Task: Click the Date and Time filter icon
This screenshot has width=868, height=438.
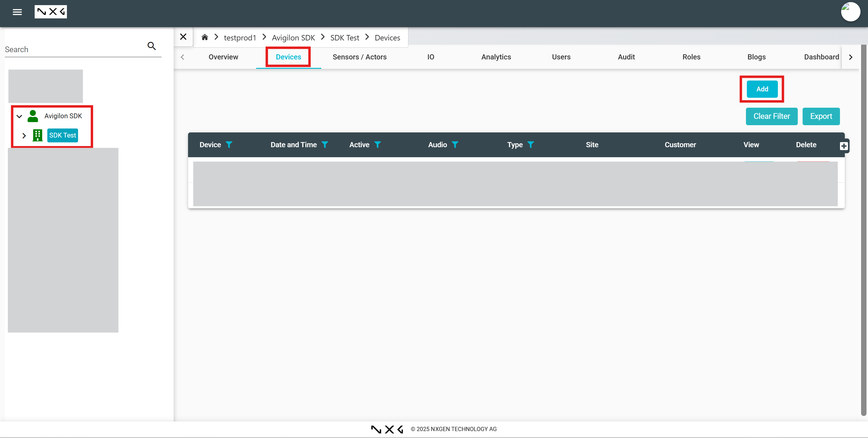Action: click(325, 145)
